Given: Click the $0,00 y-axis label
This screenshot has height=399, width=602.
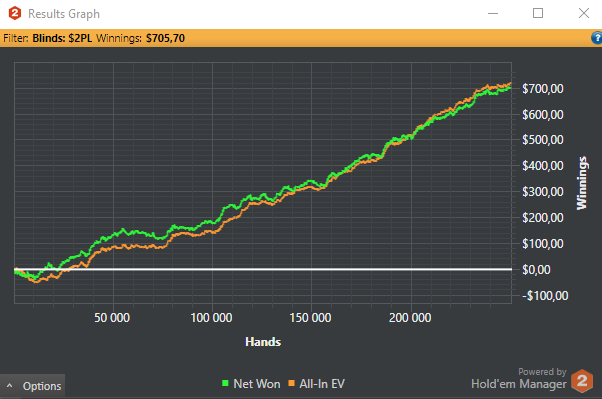Looking at the screenshot, I should click(x=536, y=270).
